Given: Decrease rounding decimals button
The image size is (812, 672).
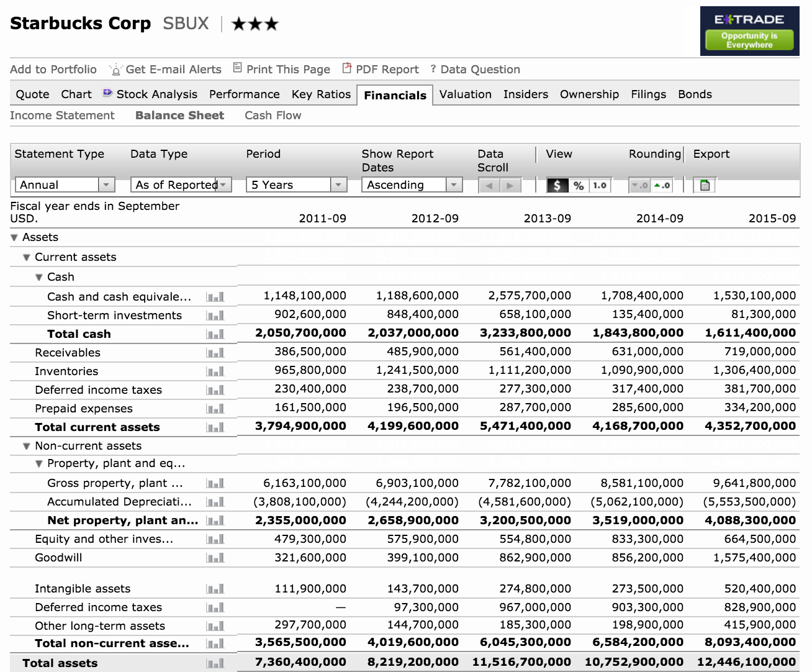Looking at the screenshot, I should pos(639,185).
